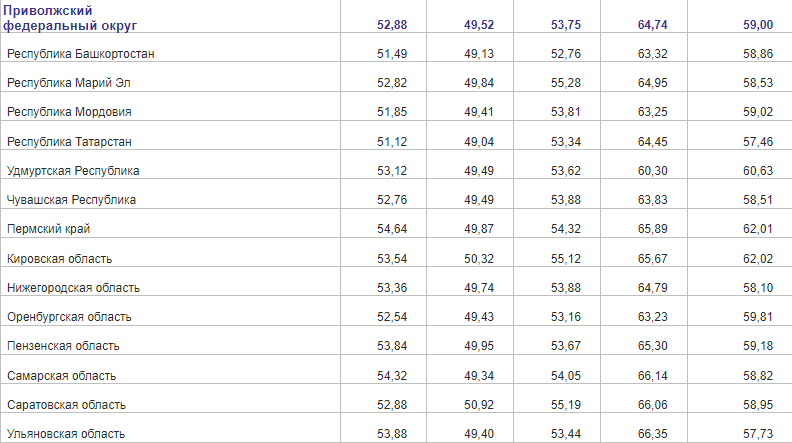Select the Пермский край region name

pos(49,229)
